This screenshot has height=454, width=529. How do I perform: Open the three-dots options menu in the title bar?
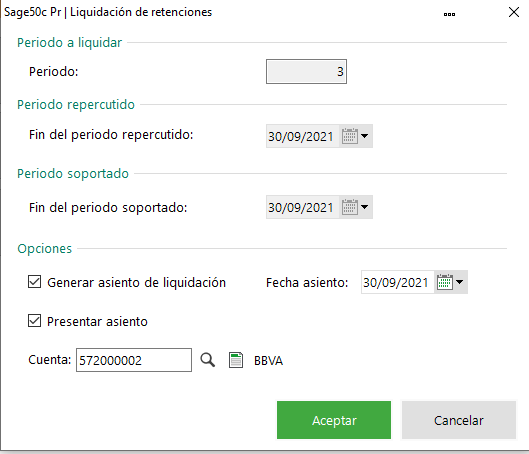pyautogui.click(x=449, y=14)
